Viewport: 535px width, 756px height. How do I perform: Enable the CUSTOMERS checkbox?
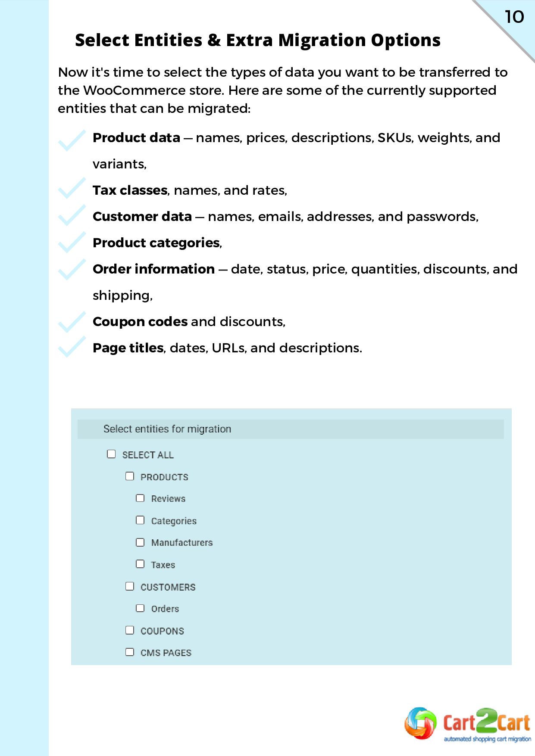point(130,586)
